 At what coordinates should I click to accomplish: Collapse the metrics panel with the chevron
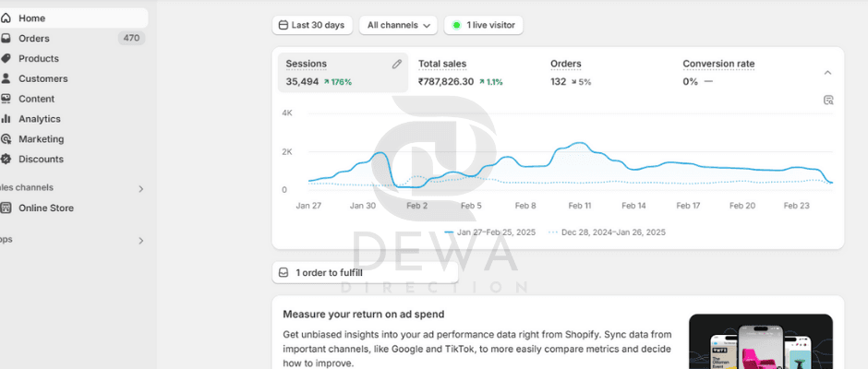click(827, 73)
